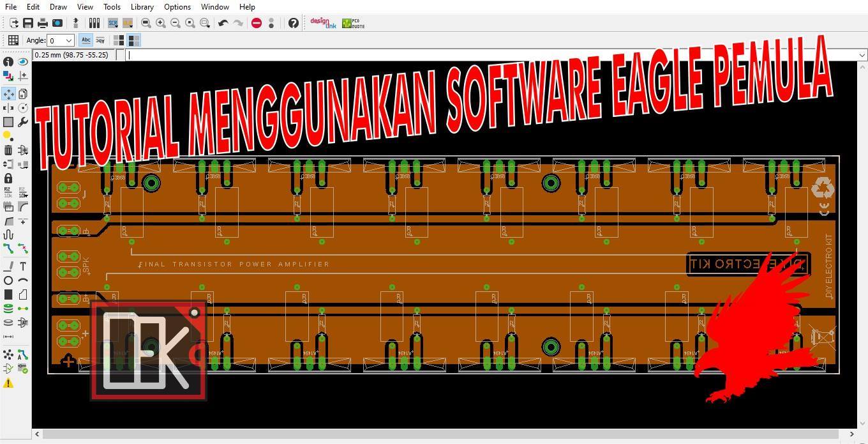This screenshot has height=444, width=868.
Task: Switch to schematic via the board/schematic icon
Action: (76, 23)
